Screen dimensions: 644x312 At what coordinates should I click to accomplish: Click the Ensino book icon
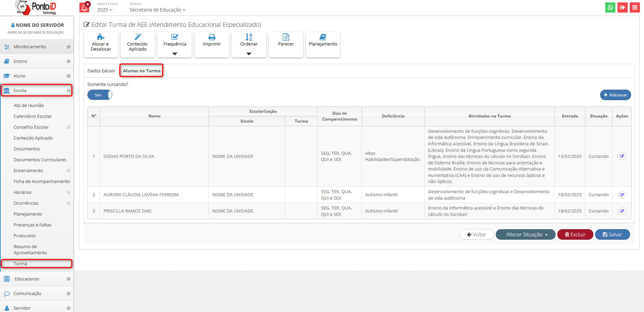click(7, 61)
